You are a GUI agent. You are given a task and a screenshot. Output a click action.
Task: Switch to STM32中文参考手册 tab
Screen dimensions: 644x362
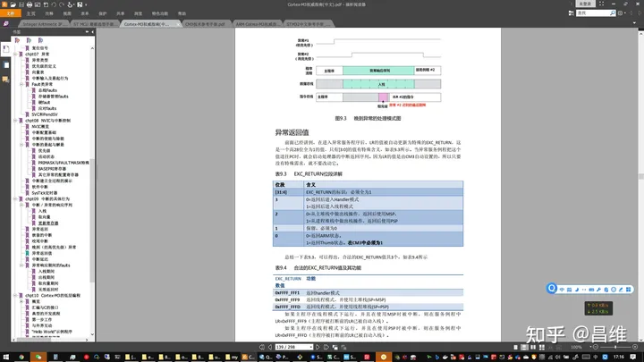coord(308,24)
